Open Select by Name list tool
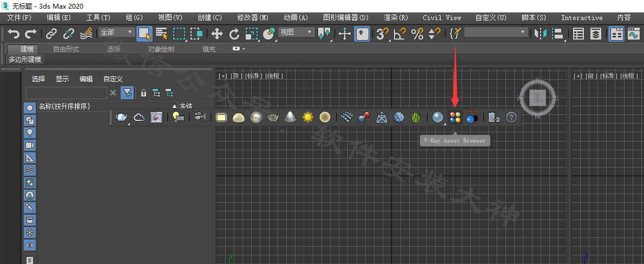 (162, 34)
